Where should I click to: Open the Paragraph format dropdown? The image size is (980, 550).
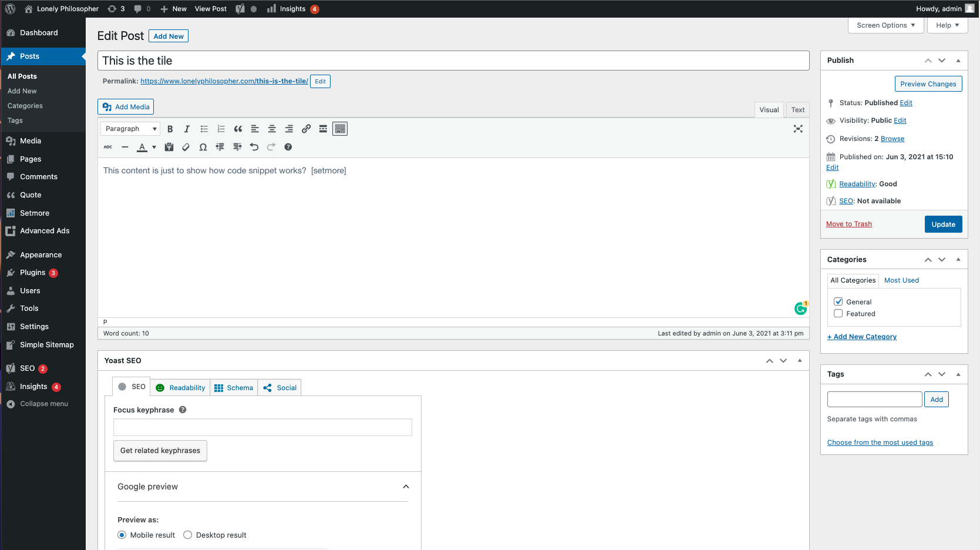point(130,129)
